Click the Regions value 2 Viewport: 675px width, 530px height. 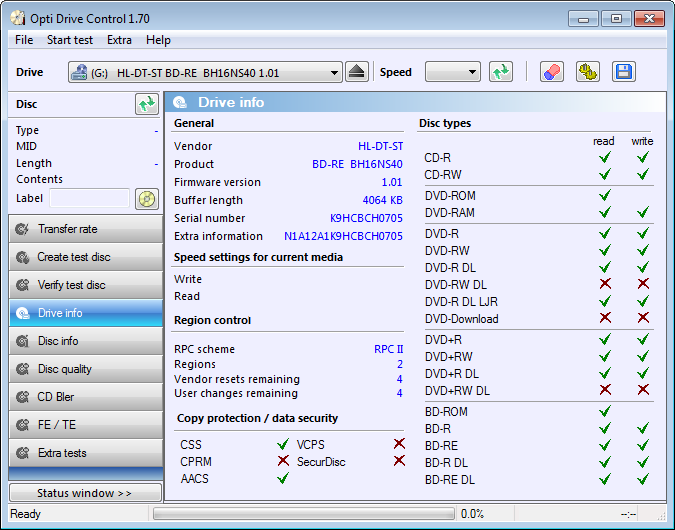400,364
